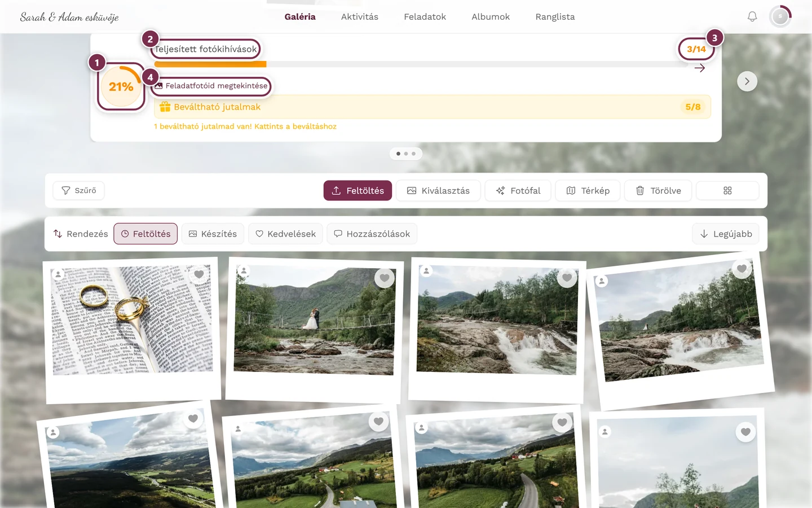This screenshot has width=812, height=508.
Task: Sort by Hozzászólások comments
Action: (372, 234)
